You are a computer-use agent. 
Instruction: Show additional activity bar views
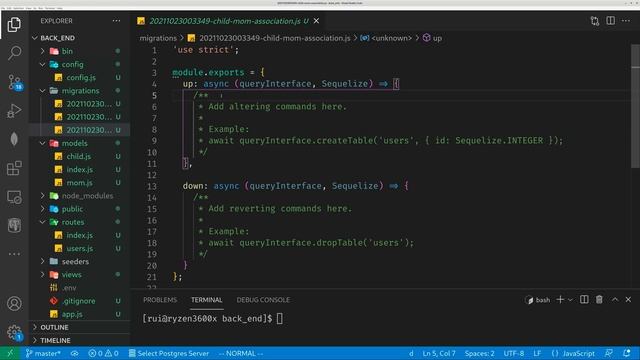pos(14,254)
